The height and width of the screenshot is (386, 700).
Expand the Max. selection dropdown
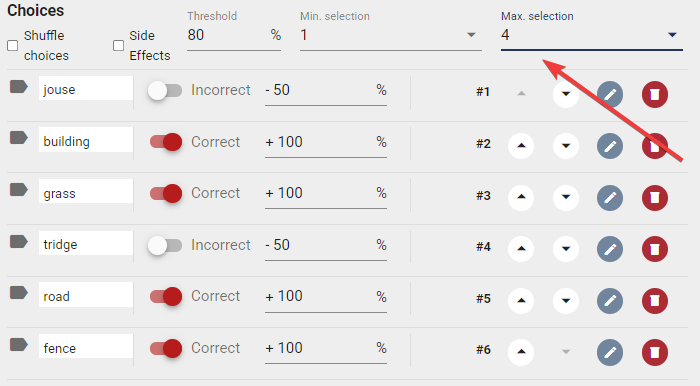pos(592,35)
